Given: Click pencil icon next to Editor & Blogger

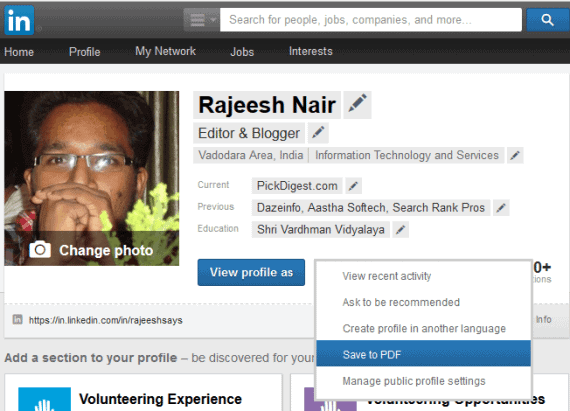Looking at the screenshot, I should pyautogui.click(x=318, y=133).
